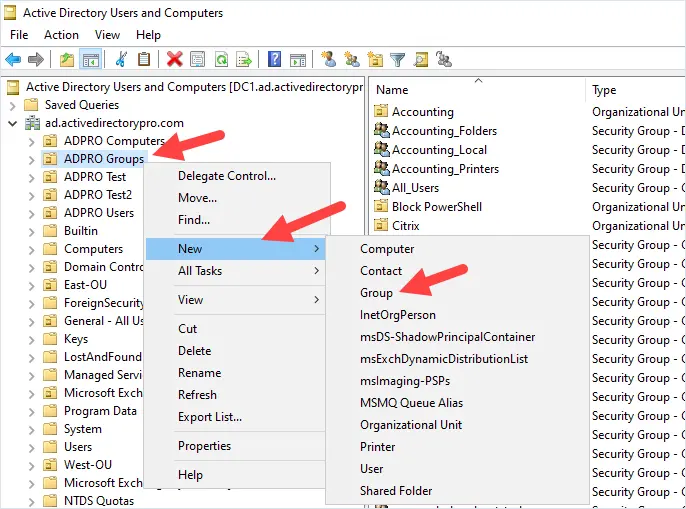Click the Accounting_Folders group icon
The image size is (686, 509).
[382, 130]
